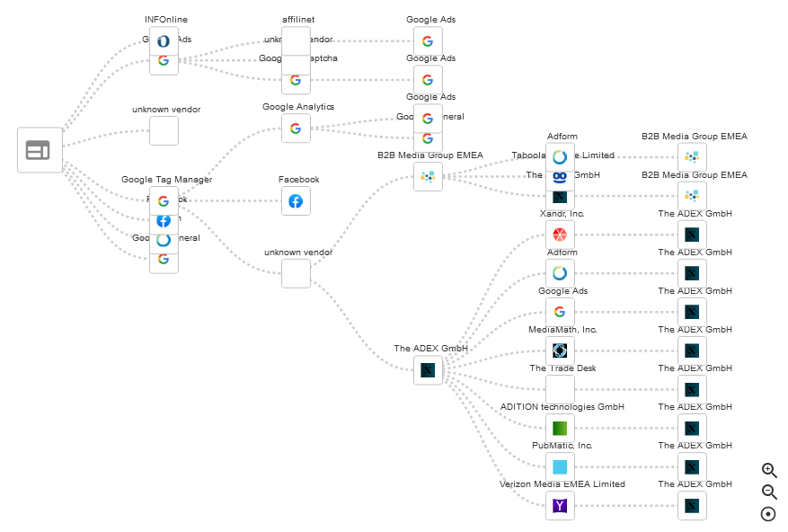The image size is (788, 532).
Task: Click ADEX node connected to Verizon Media
Action: point(693,506)
